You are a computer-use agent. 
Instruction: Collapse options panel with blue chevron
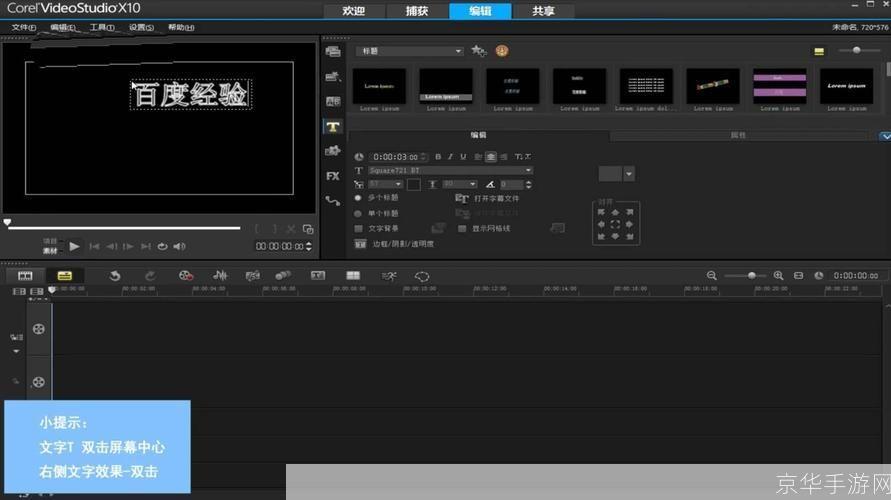(x=885, y=136)
